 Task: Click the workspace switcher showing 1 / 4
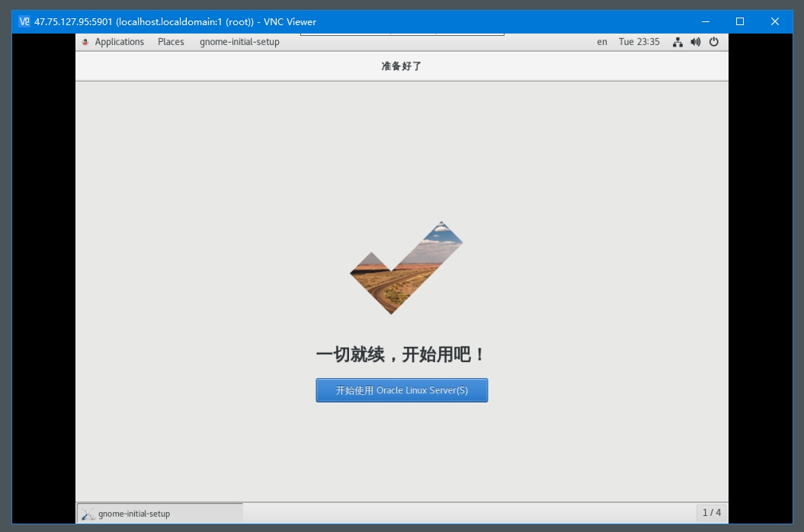tap(711, 513)
